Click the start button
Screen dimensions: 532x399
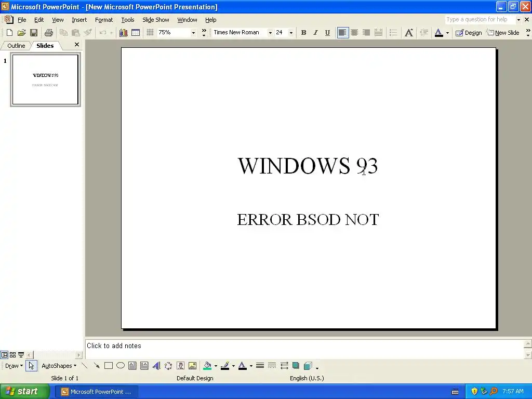(24, 391)
